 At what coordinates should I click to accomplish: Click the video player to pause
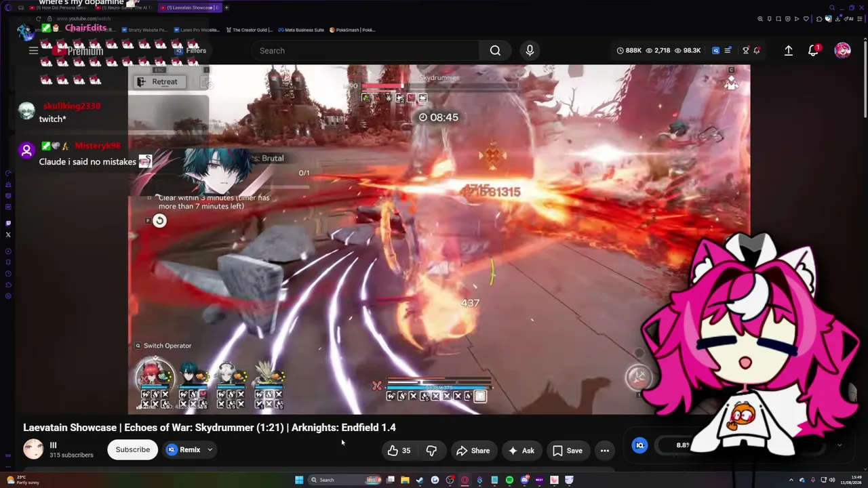(x=439, y=239)
